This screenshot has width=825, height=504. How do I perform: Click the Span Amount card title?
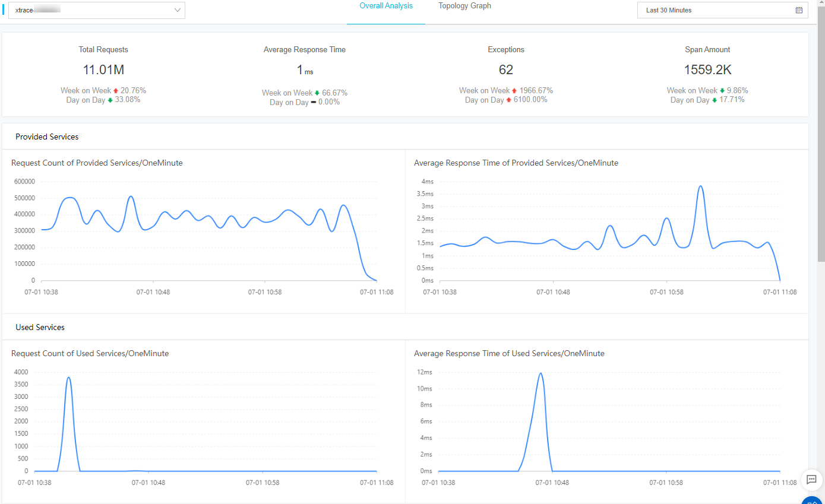tap(707, 50)
